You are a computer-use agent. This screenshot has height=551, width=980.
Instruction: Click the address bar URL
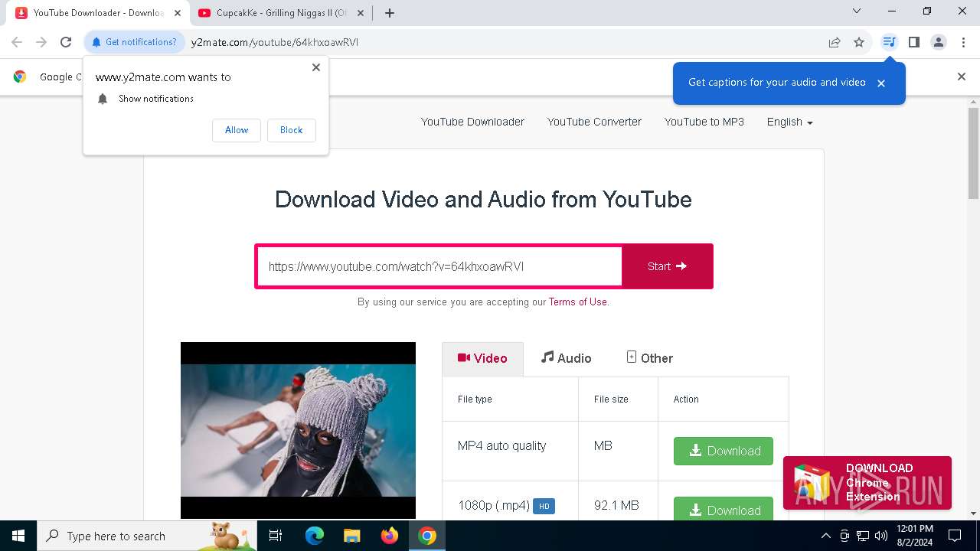coord(275,42)
